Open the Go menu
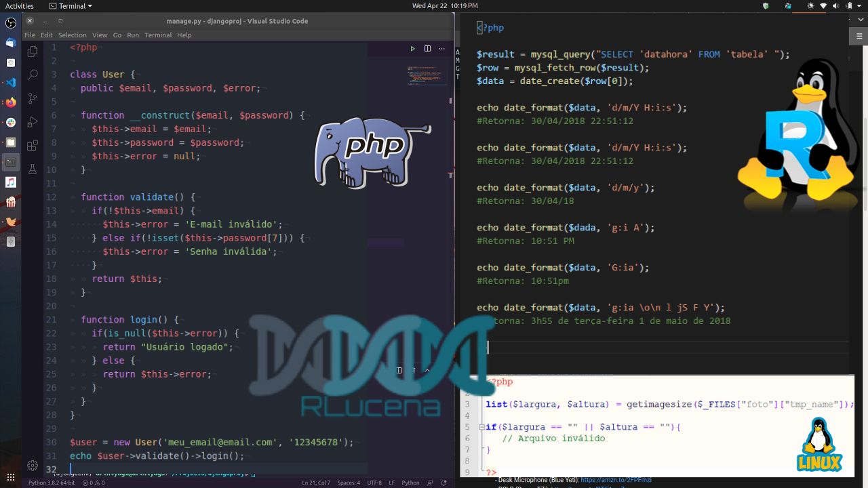 tap(117, 35)
